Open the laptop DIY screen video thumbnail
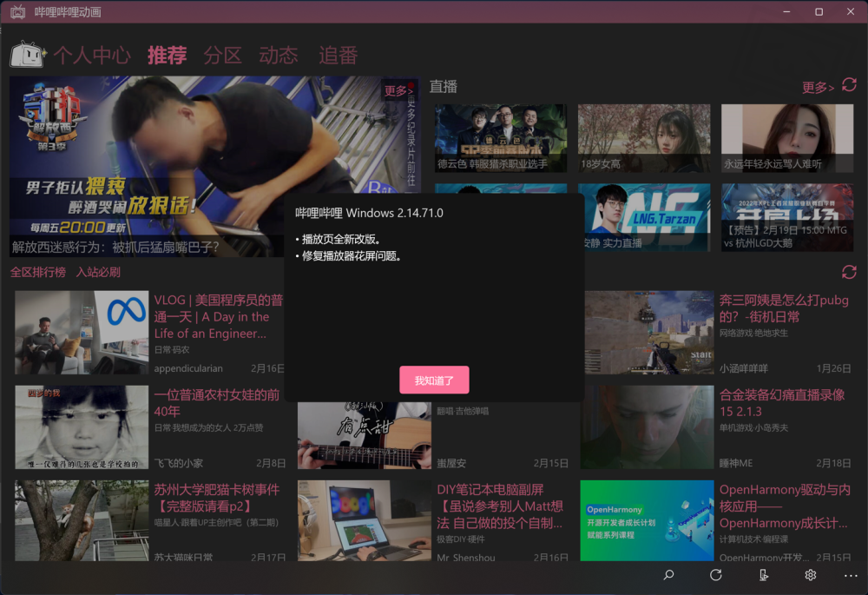 pos(365,520)
